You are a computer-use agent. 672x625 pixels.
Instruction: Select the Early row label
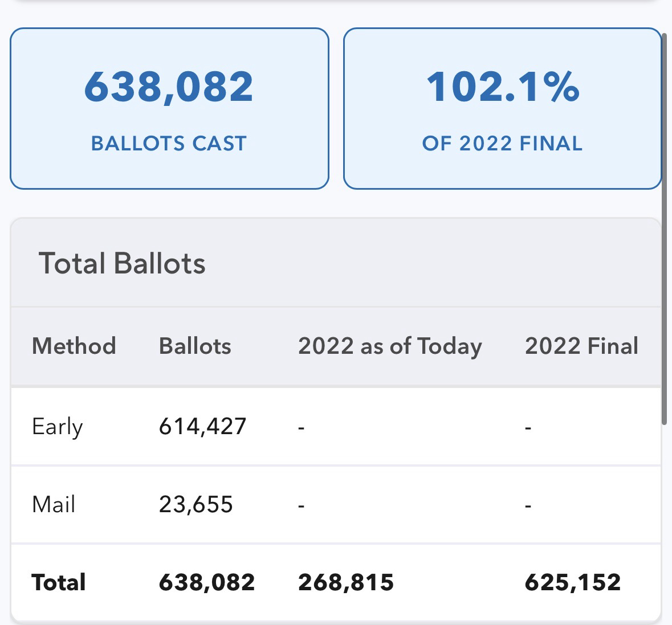click(x=58, y=427)
